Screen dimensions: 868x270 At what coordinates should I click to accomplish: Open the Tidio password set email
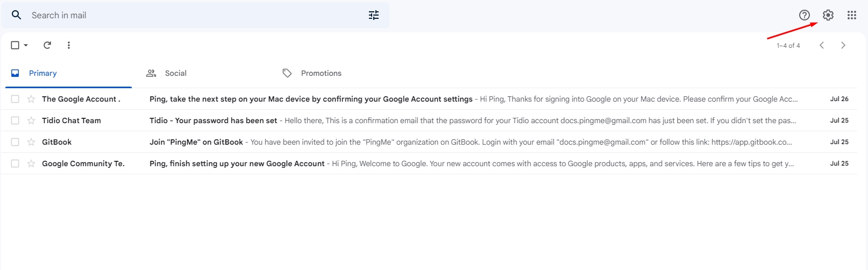(214, 120)
